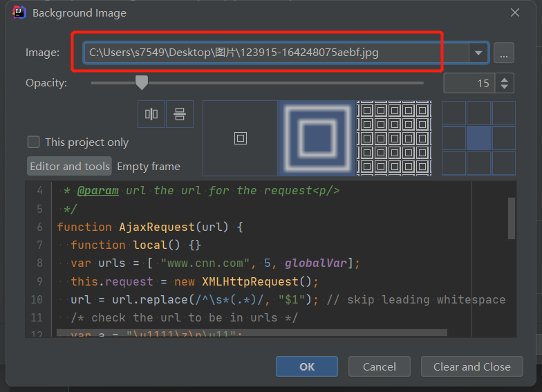Select the top-right anchor cell
Screen dimensions: 542x392
pos(503,113)
